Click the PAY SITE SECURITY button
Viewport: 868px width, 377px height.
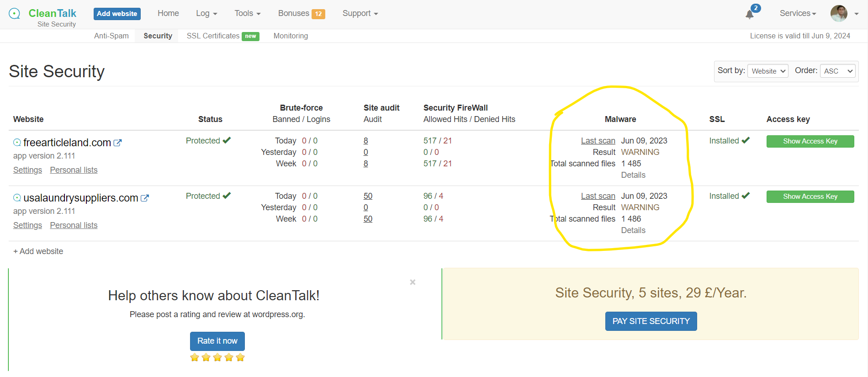[651, 321]
